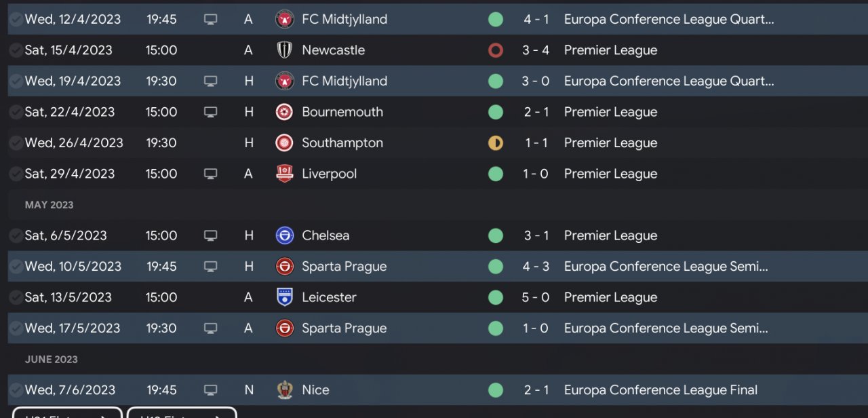Open the Southampton team name link

[x=342, y=143]
